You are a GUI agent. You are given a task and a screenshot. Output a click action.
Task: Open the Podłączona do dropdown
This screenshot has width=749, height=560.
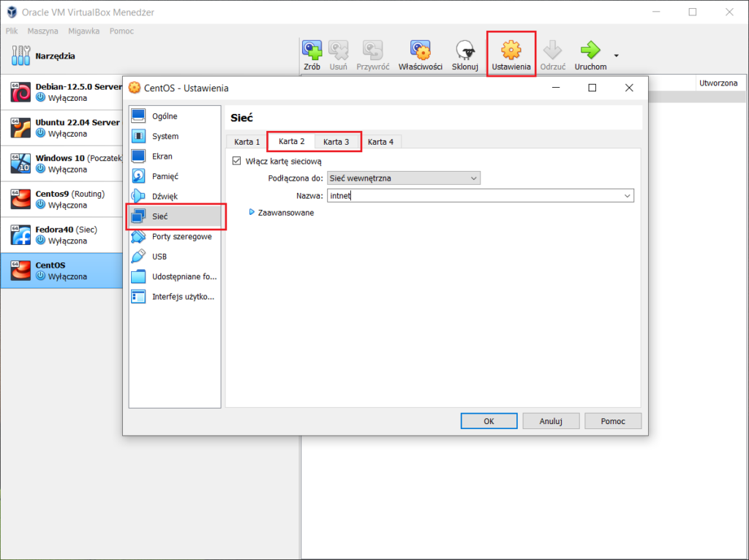(x=403, y=178)
